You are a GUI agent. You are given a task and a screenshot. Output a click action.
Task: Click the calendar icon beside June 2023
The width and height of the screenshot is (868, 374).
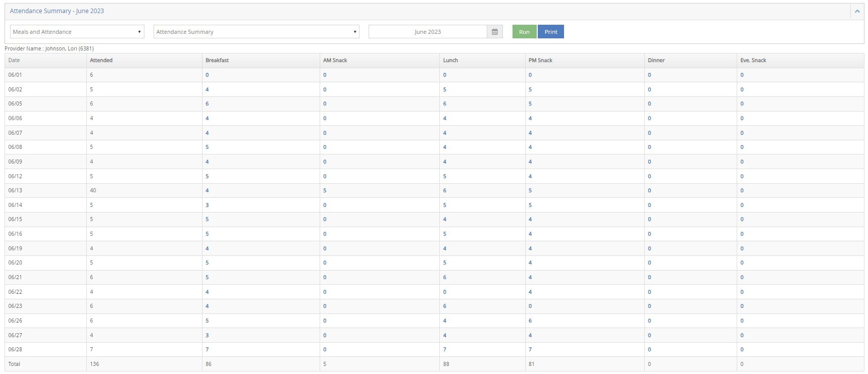point(494,32)
